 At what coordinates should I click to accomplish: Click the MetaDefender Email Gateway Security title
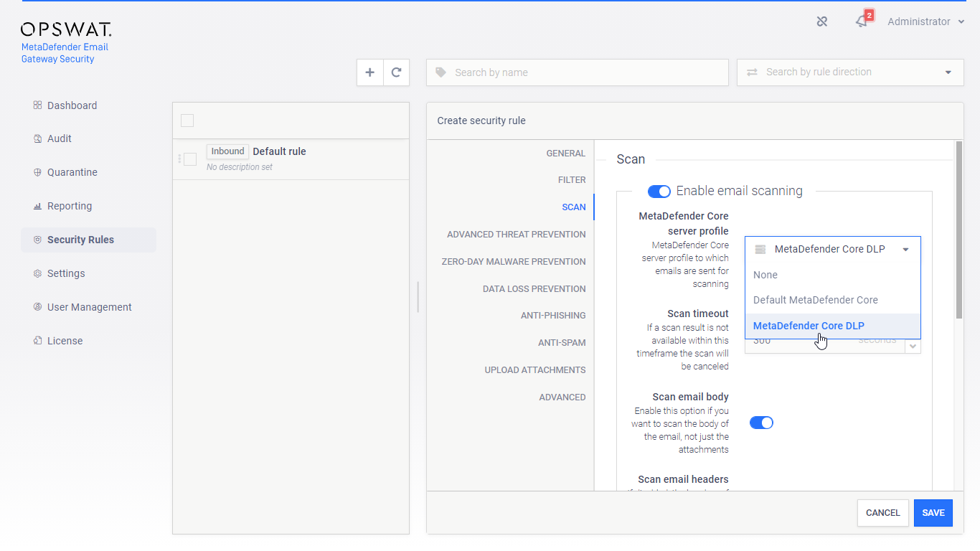click(65, 53)
